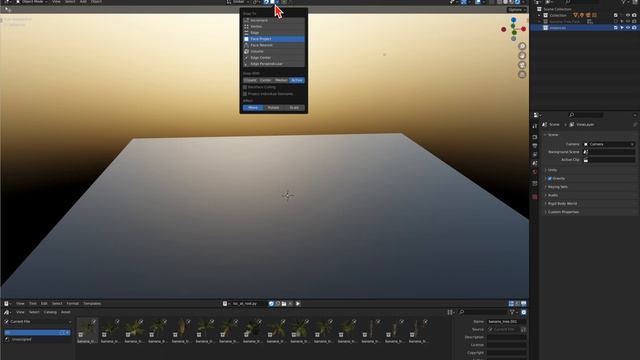Select Face Project snap option
The image size is (640, 360).
tap(273, 39)
